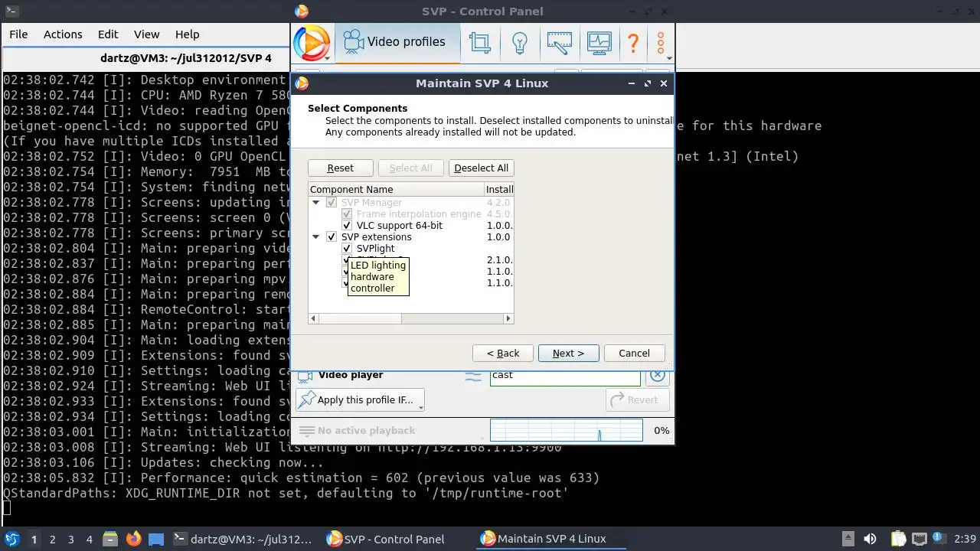
Task: Open the SVP toolbar overflow arrow
Action: tap(669, 58)
